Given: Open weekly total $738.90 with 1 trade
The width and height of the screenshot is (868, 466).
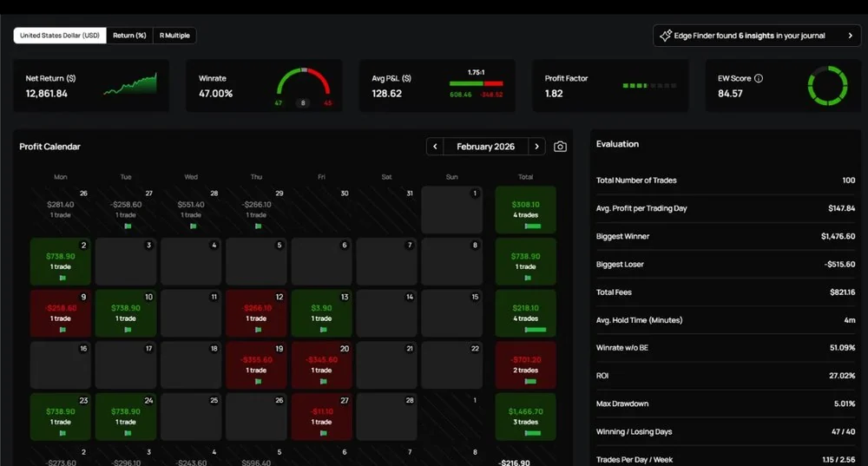Looking at the screenshot, I should click(525, 261).
